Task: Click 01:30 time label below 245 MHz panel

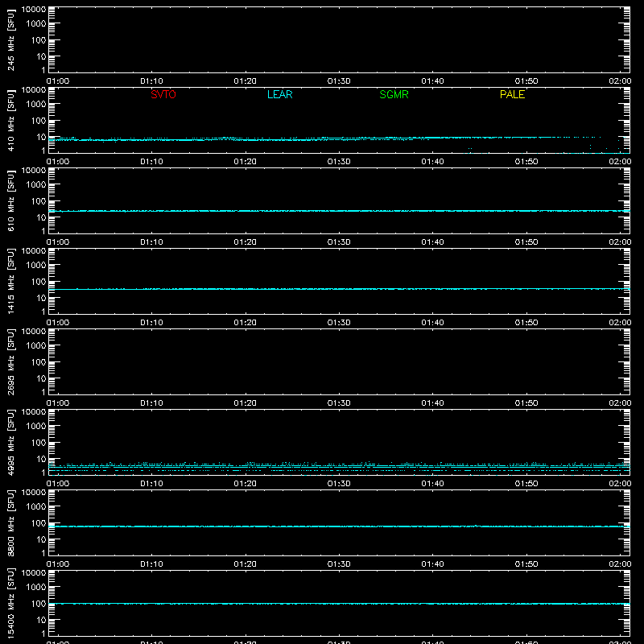Action: pos(339,81)
